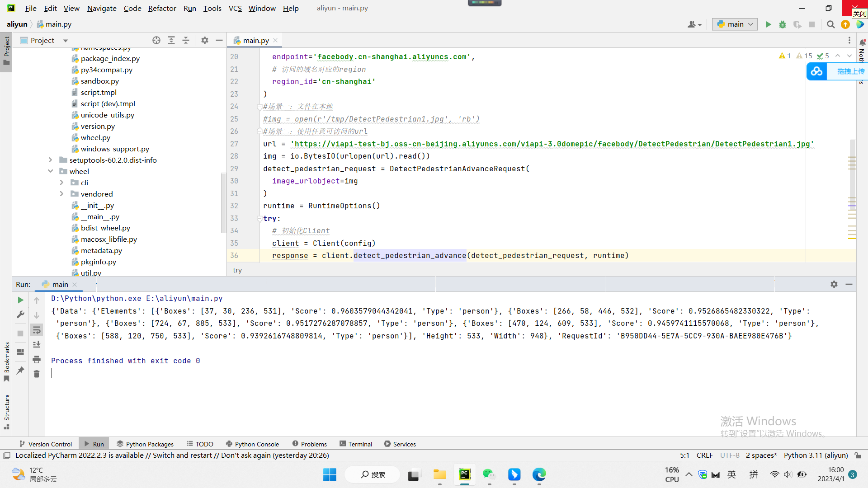868x488 pixels.
Task: Collapse the wheel folder
Action: (50, 171)
